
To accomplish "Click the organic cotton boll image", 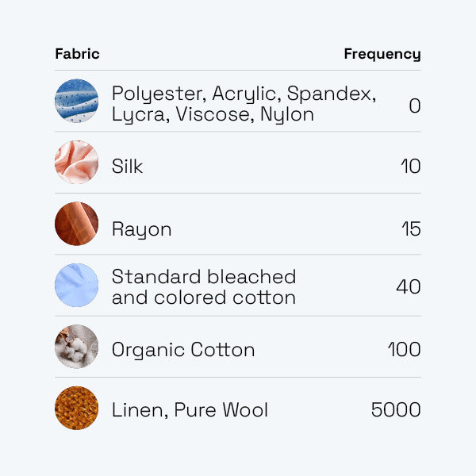I will (76, 347).
